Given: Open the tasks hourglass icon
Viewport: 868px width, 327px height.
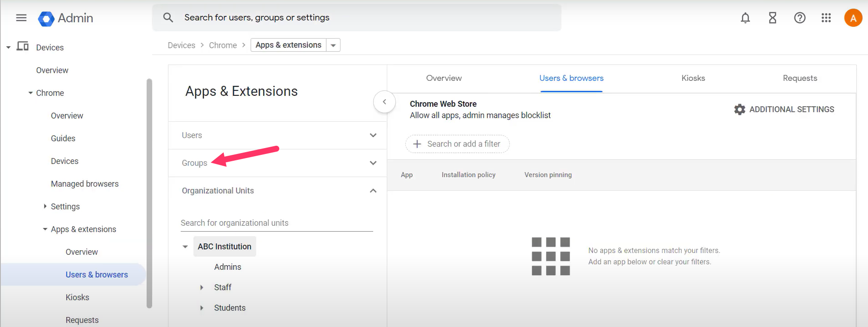Looking at the screenshot, I should pos(773,18).
